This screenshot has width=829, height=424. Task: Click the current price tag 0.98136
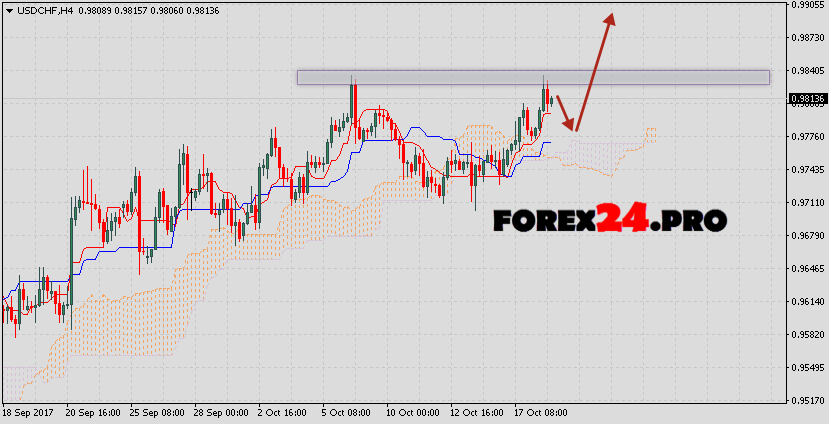point(807,99)
